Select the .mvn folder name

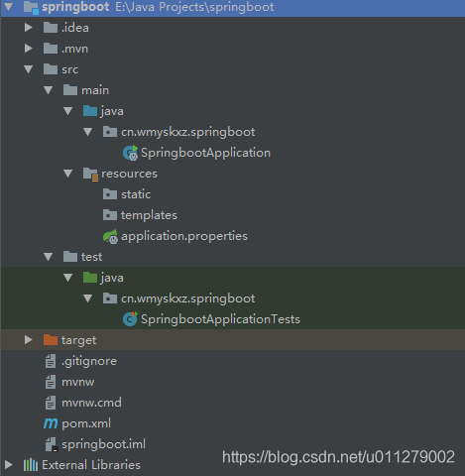coord(74,49)
